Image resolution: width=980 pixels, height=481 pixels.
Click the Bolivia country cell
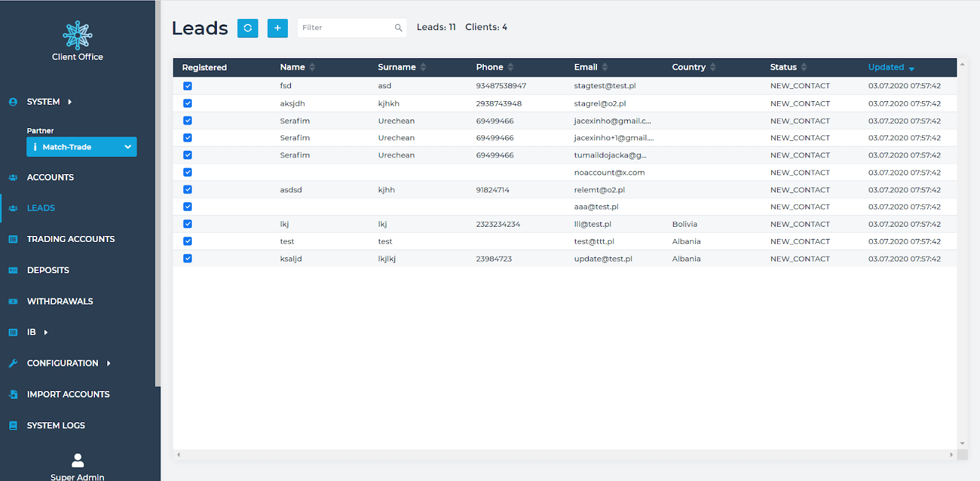(x=685, y=224)
